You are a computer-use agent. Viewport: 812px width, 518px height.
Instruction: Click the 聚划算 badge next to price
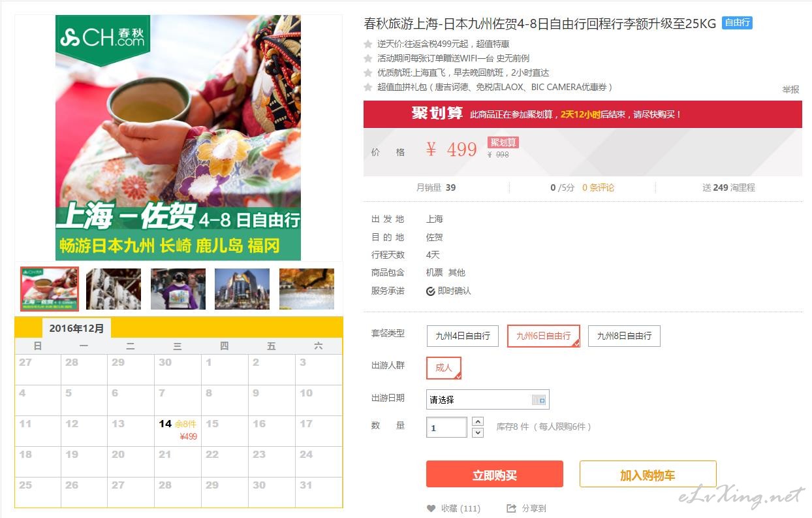click(503, 142)
